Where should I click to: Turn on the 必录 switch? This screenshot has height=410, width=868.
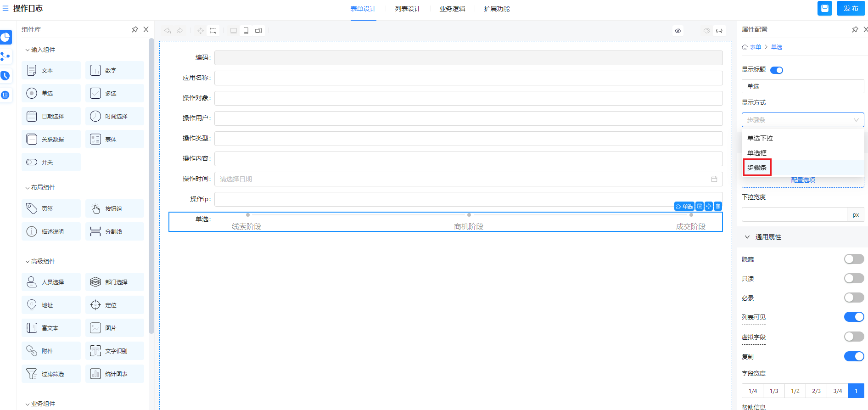854,298
